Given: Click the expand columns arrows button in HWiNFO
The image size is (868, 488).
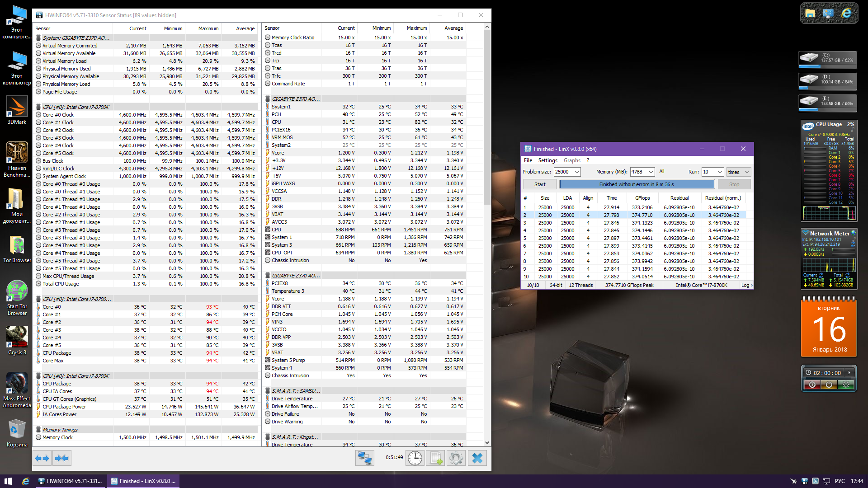Looking at the screenshot, I should [x=42, y=458].
